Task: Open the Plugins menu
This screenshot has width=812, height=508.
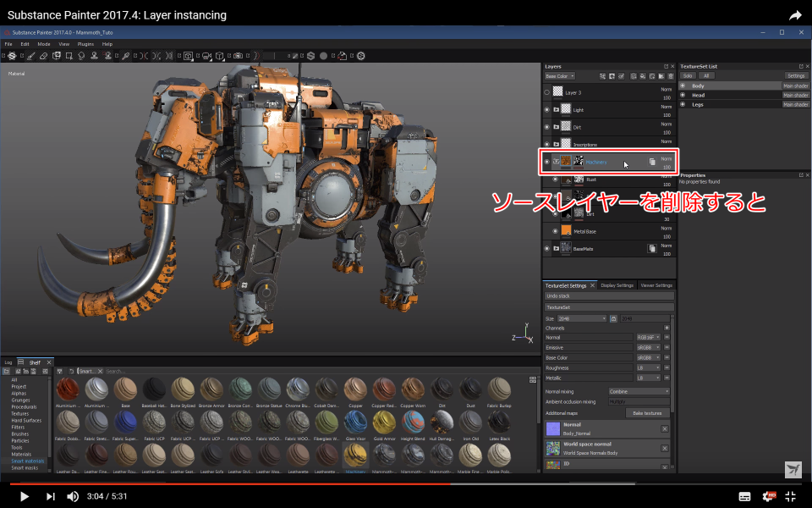Action: pyautogui.click(x=85, y=44)
